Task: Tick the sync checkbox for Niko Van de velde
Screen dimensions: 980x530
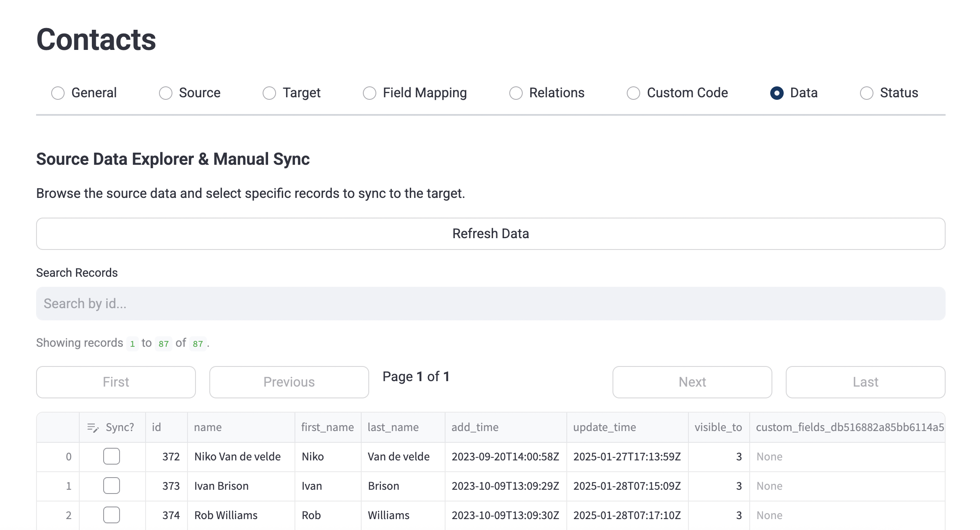Action: 112,456
